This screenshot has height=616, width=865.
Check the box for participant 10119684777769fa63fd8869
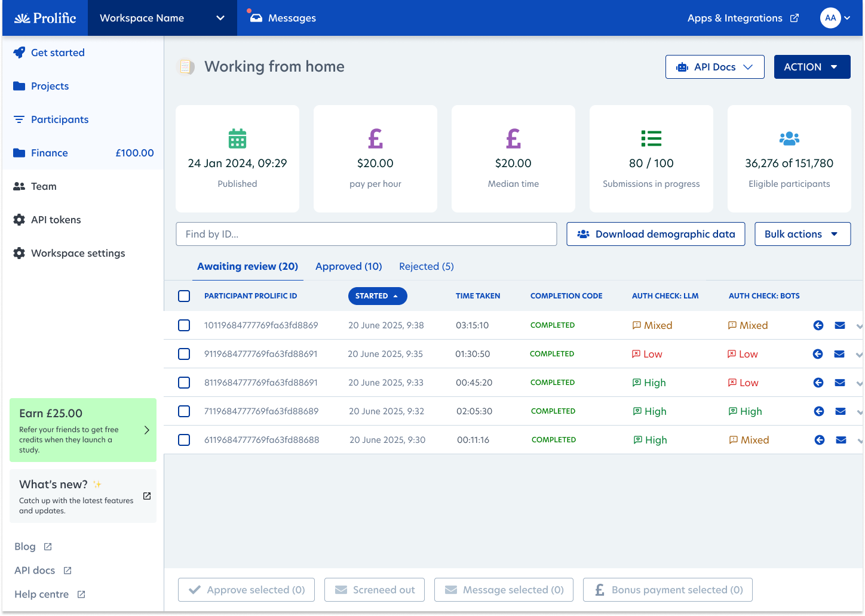pyautogui.click(x=184, y=325)
